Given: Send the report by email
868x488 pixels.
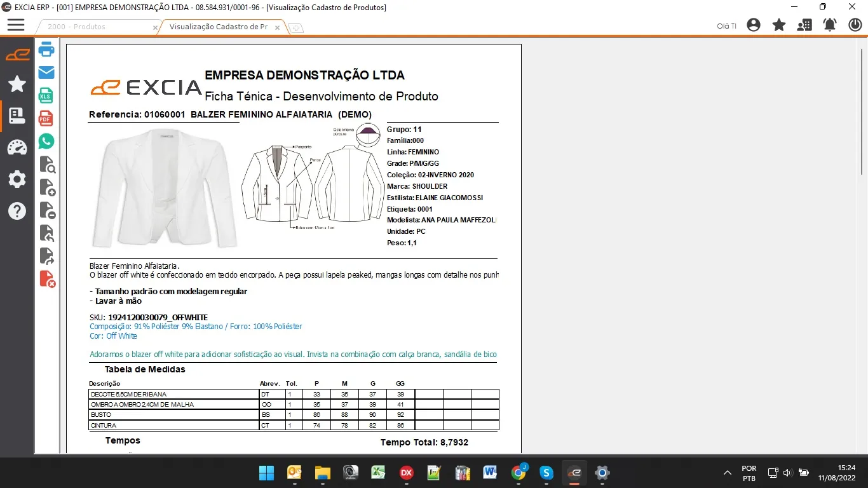Looking at the screenshot, I should (x=46, y=72).
